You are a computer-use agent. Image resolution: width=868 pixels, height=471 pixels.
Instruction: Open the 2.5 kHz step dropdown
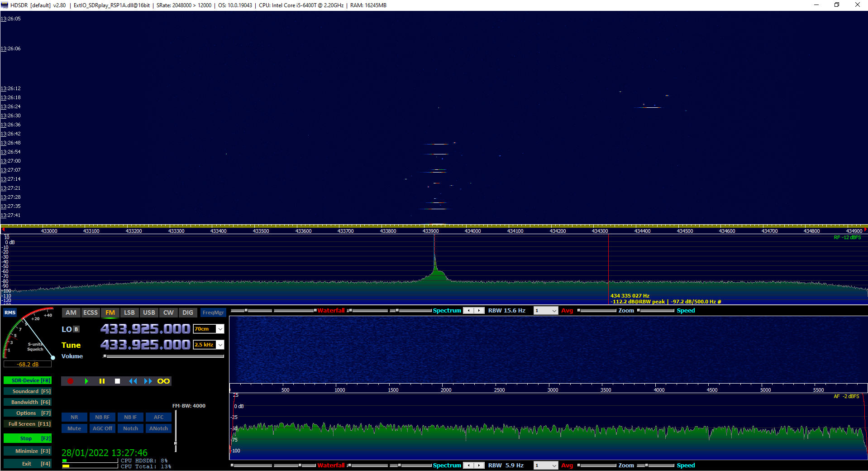[x=220, y=345]
